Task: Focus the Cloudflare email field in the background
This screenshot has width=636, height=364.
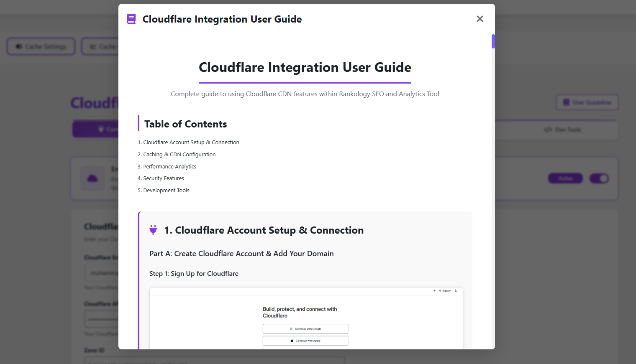Action: pos(102,273)
